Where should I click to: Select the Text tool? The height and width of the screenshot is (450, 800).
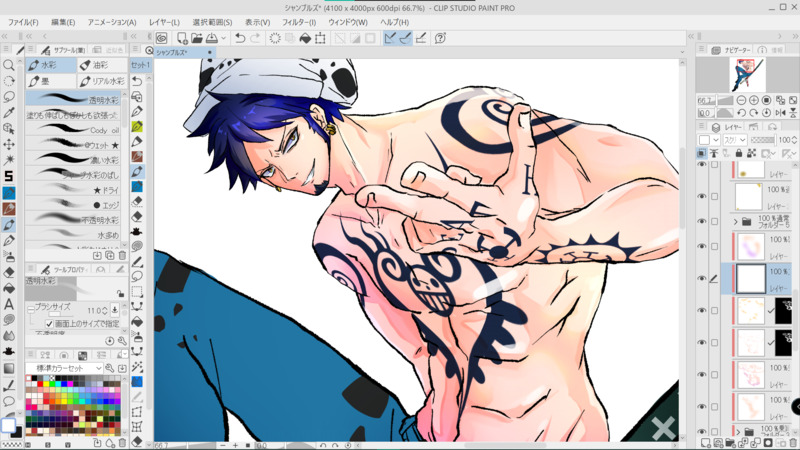click(9, 305)
